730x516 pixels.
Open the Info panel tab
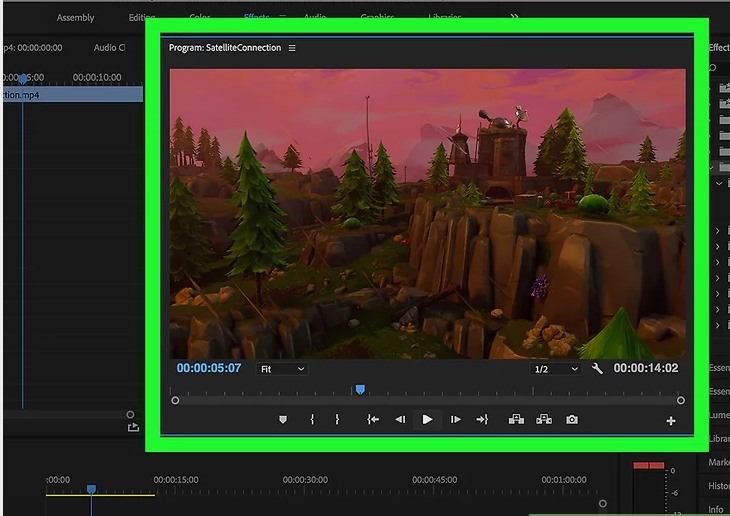716,509
